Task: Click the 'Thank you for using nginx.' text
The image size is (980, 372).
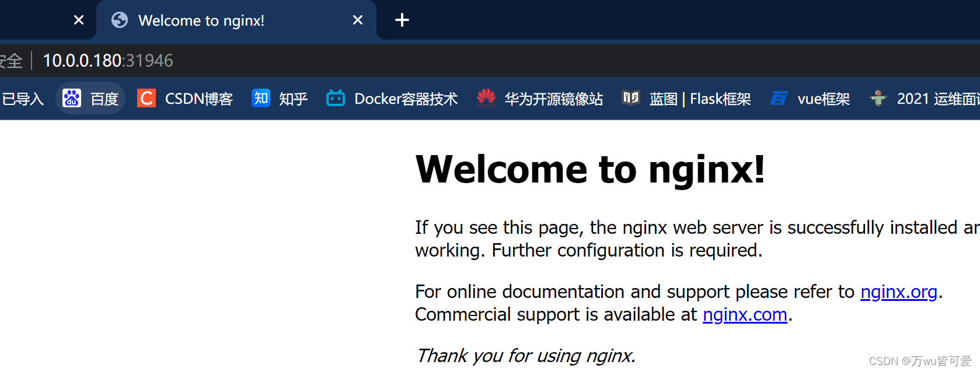Action: click(x=525, y=356)
